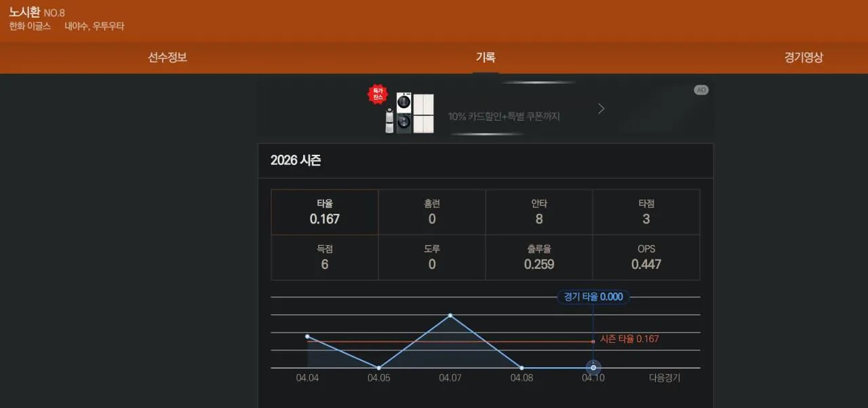Open the 선수정보 tab
868x408 pixels.
click(167, 58)
